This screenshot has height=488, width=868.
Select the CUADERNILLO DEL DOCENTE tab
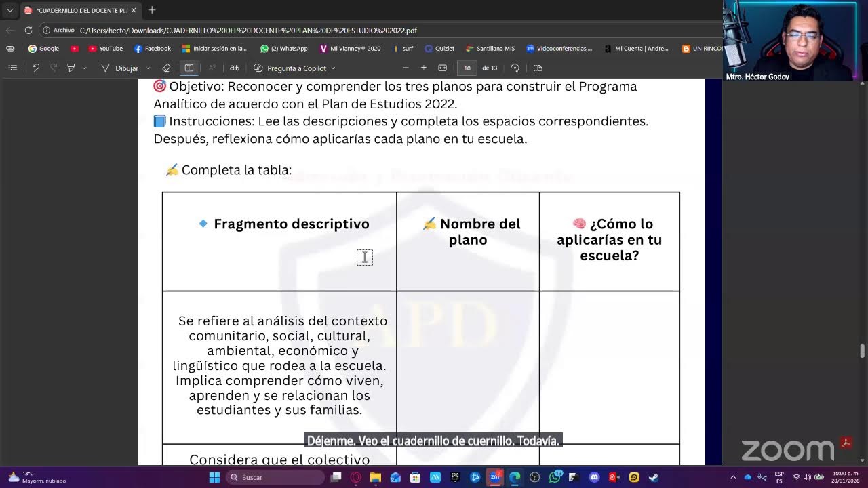tap(80, 10)
